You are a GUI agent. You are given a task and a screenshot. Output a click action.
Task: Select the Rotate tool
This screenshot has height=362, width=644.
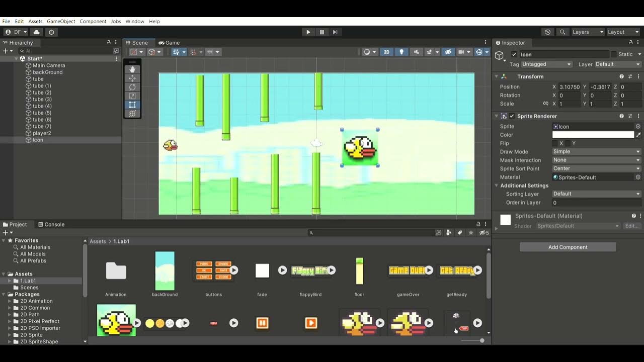(x=132, y=87)
